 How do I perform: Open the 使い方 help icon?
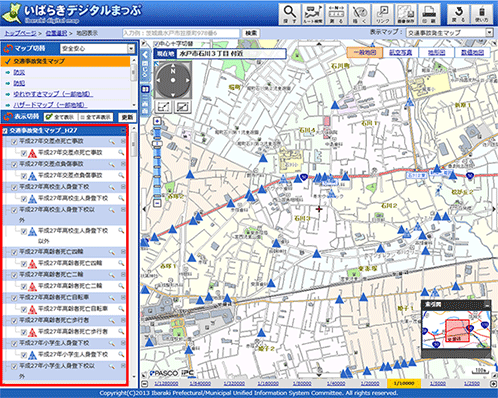pyautogui.click(x=481, y=14)
